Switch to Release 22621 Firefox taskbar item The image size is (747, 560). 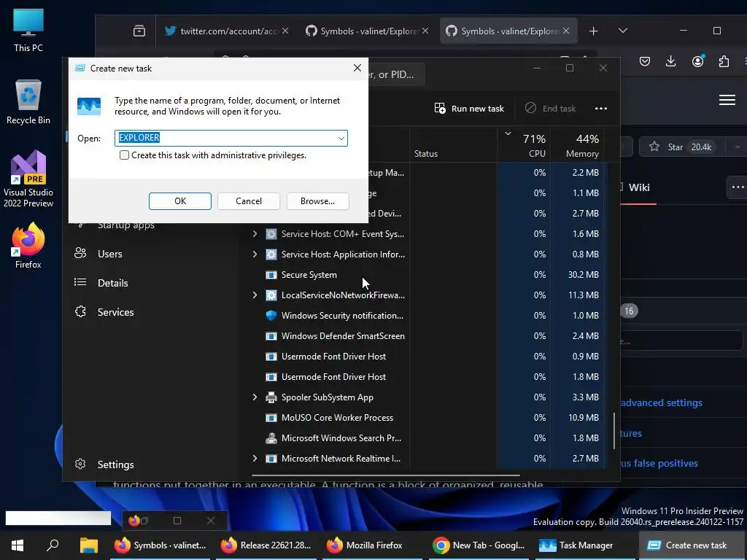point(266,545)
